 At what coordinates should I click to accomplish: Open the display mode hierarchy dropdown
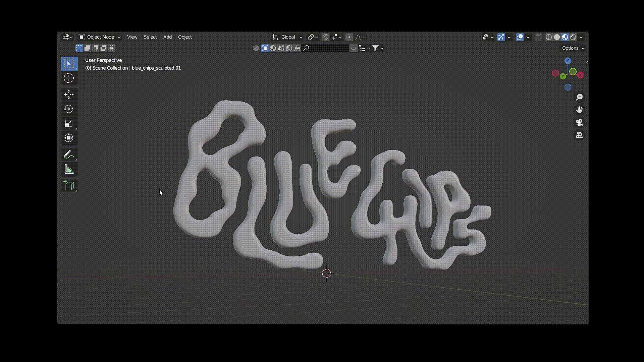pyautogui.click(x=364, y=48)
